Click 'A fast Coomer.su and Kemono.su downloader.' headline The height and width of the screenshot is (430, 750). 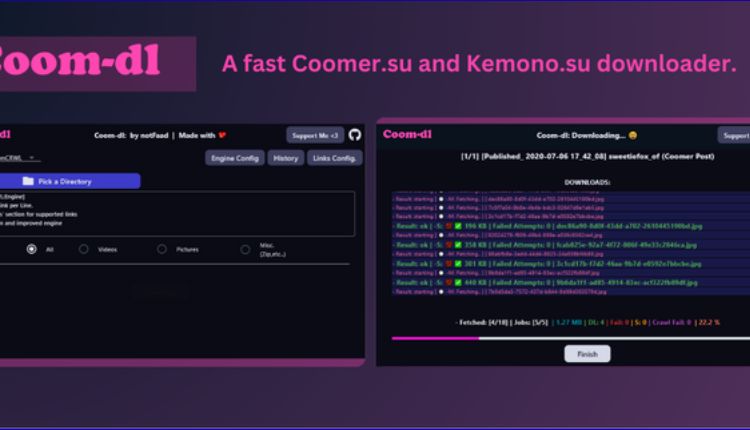click(479, 64)
